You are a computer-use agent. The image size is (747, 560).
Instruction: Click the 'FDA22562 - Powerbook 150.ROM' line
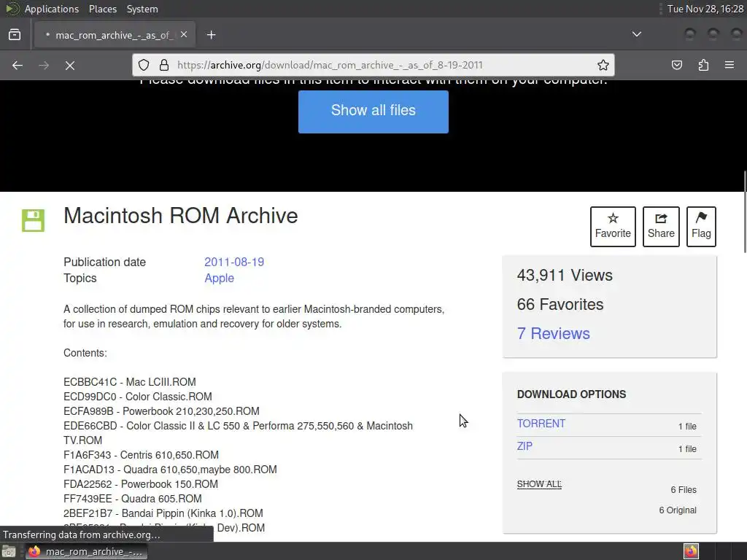(141, 484)
